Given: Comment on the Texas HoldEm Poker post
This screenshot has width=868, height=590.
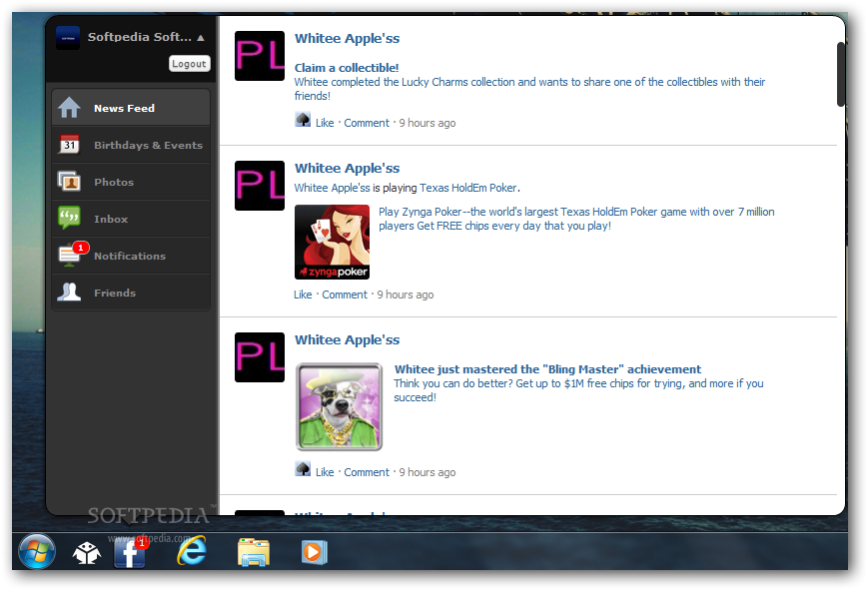Looking at the screenshot, I should pos(345,295).
